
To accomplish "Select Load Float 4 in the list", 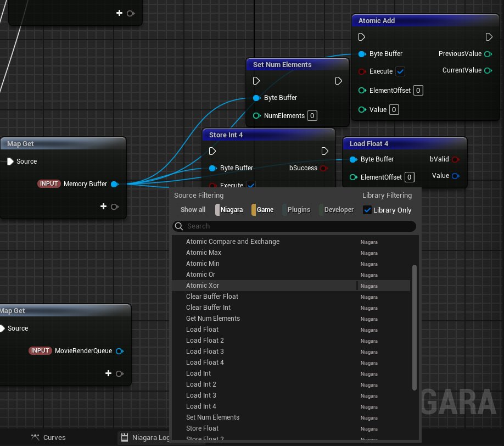I will [291, 363].
